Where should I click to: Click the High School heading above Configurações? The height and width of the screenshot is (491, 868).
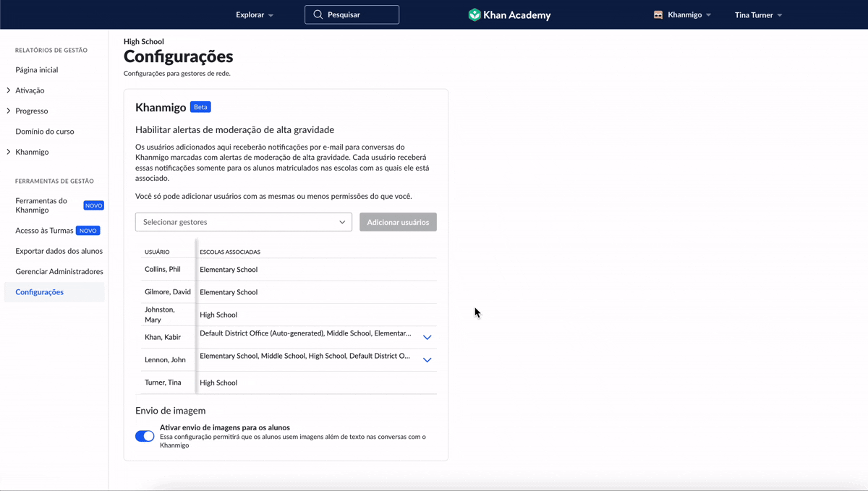144,42
